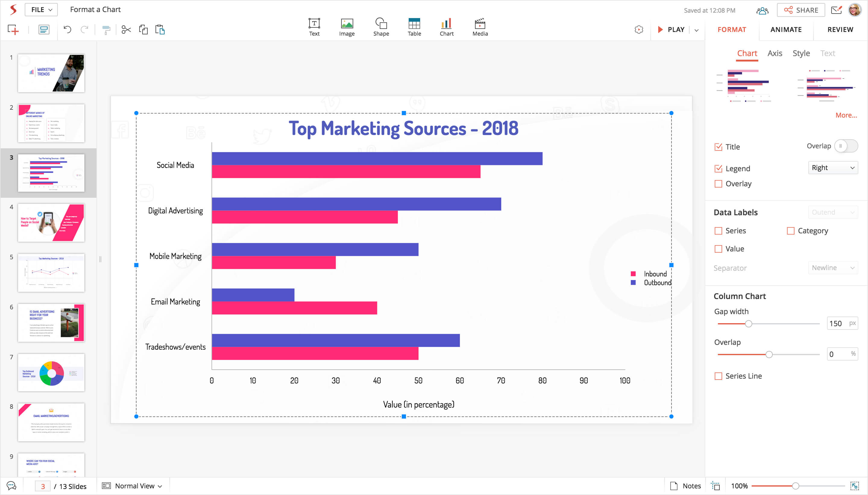This screenshot has height=495, width=868.
Task: Click the Paste clipboard icon
Action: [160, 30]
